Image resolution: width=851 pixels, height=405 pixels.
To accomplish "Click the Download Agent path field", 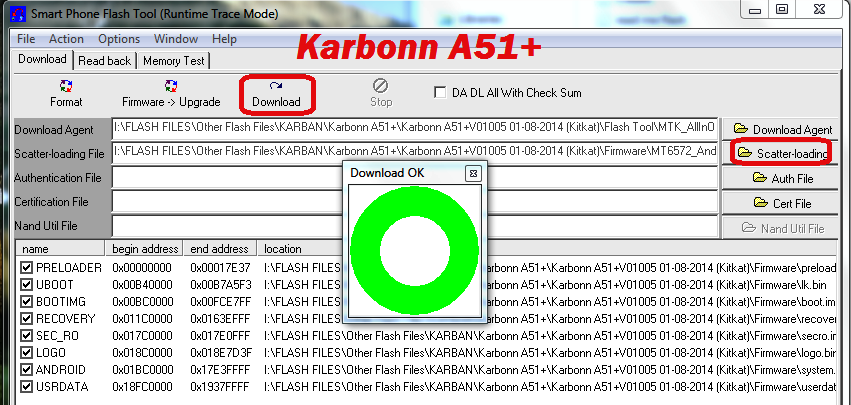I will click(x=415, y=129).
